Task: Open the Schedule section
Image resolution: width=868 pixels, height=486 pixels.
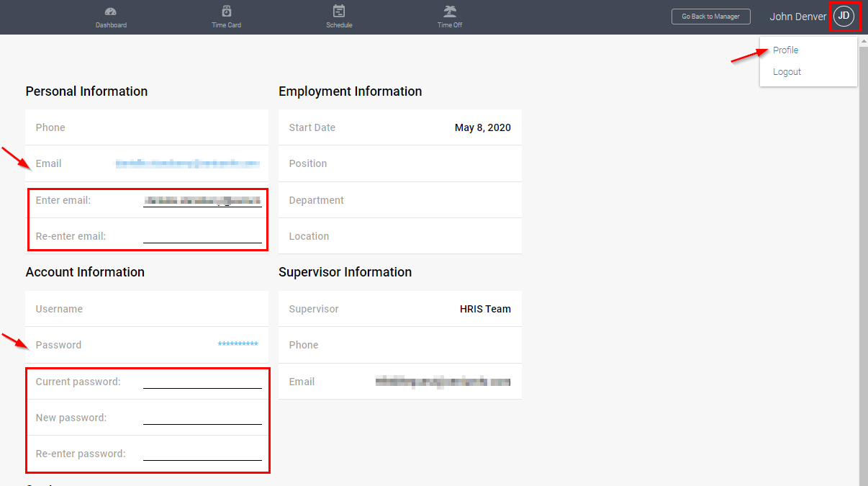Action: (339, 16)
